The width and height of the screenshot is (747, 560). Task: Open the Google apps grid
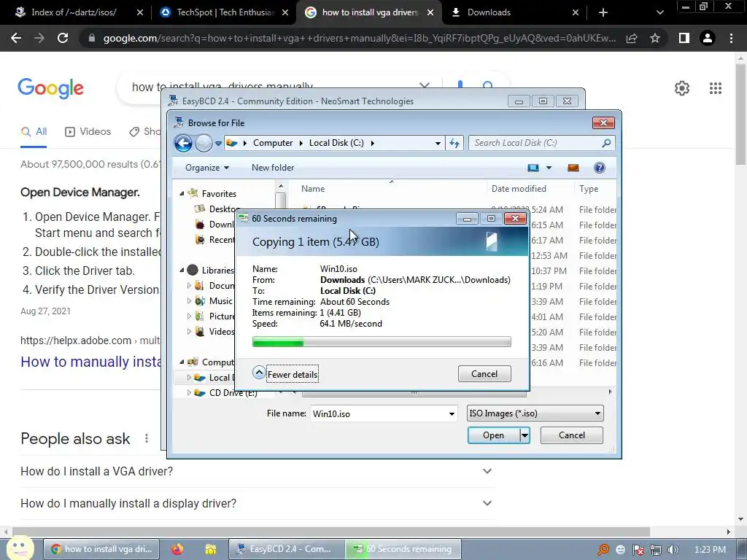tap(716, 88)
